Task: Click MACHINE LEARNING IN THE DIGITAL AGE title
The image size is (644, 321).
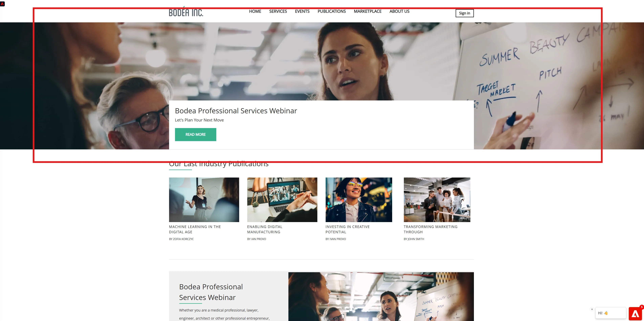Action: click(x=195, y=229)
